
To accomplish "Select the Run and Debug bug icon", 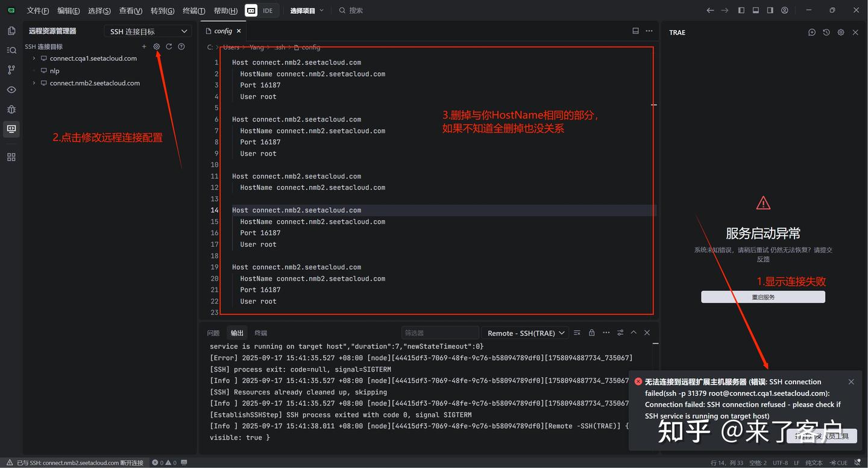I will click(11, 109).
